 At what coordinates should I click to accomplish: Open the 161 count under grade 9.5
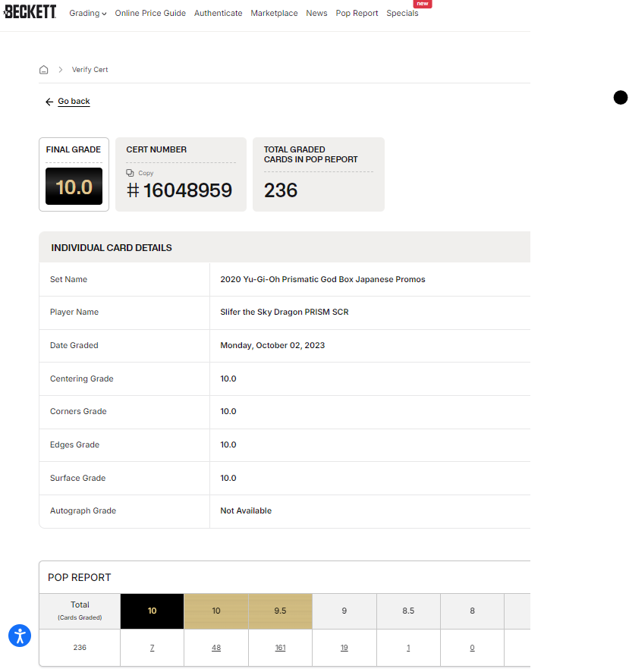(280, 648)
